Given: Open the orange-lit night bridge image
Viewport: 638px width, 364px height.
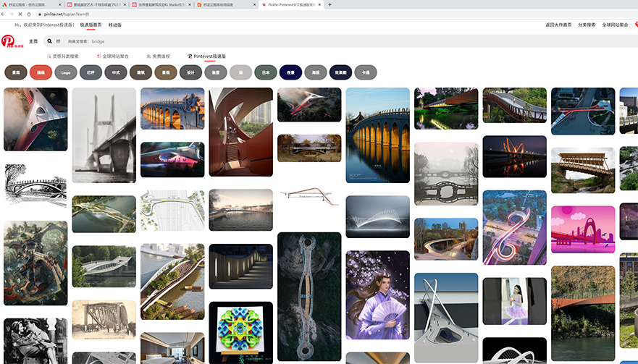Looking at the screenshot, I should coord(515,156).
